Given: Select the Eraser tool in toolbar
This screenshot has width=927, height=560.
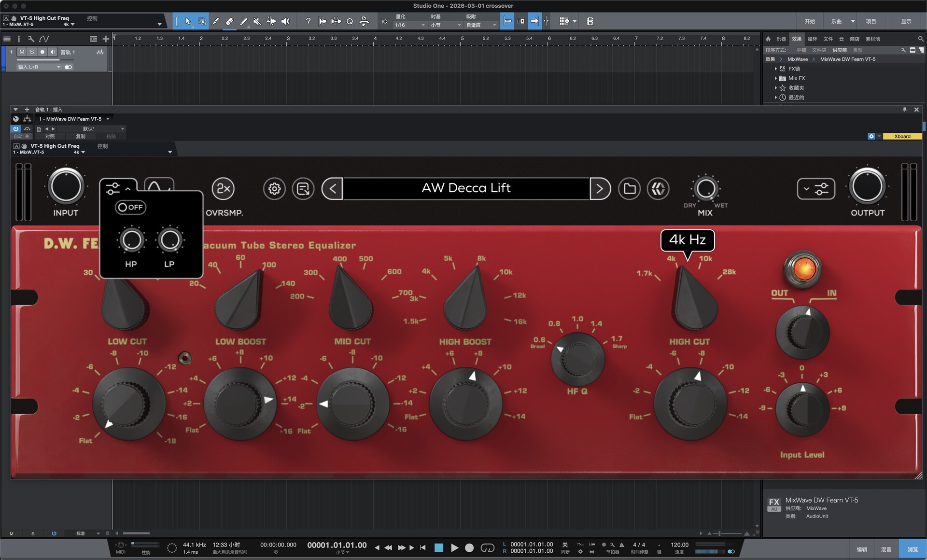Looking at the screenshot, I should 230,21.
